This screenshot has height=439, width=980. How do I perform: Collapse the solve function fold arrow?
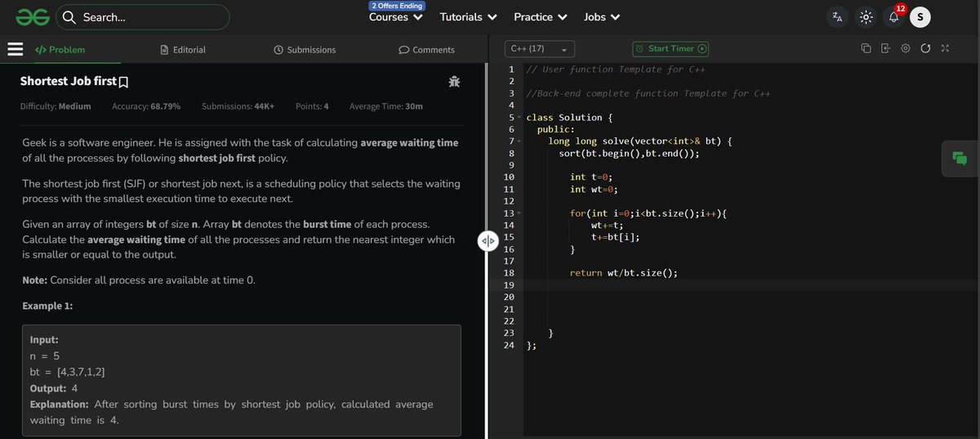(519, 142)
